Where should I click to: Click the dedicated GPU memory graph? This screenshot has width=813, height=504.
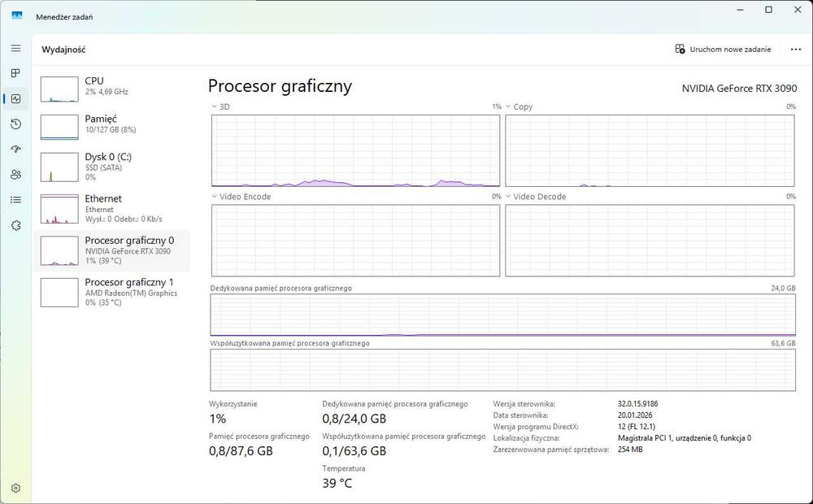click(503, 315)
